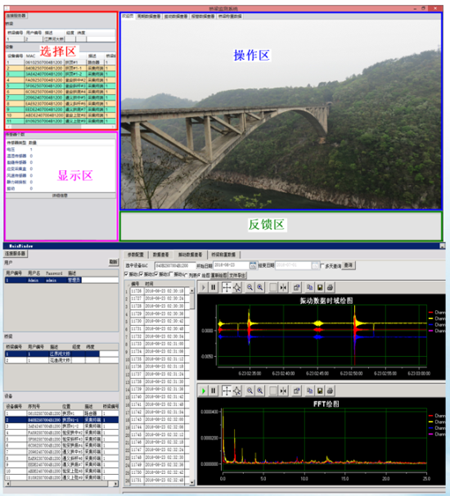Image resolution: width=450 pixels, height=496 pixels.
Task: Select the axes zoom tool in the time-domain plot toolbar
Action: (237, 287)
